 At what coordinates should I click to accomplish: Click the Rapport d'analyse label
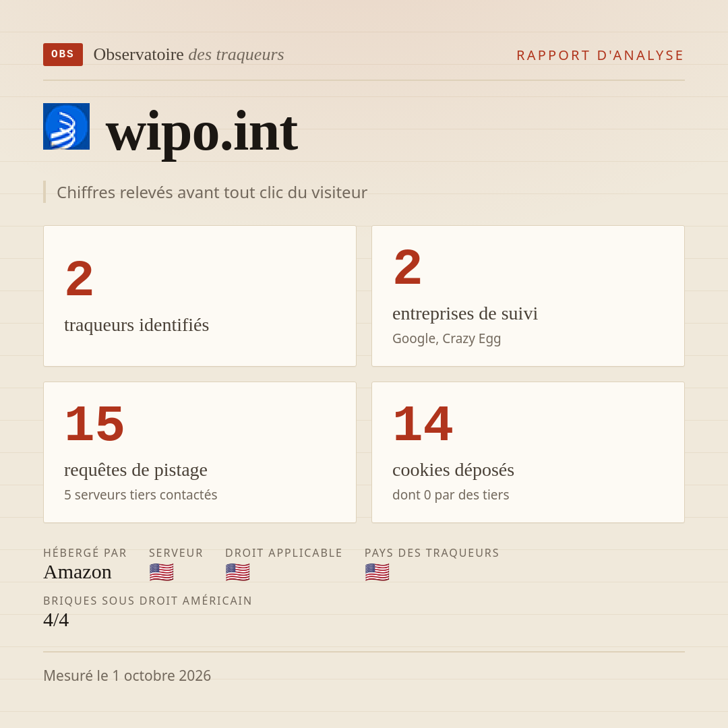tap(601, 55)
